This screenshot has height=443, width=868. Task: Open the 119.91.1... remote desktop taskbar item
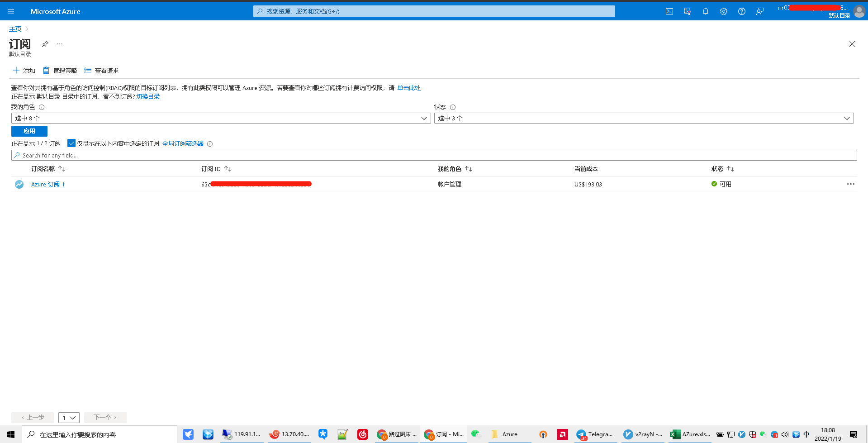pyautogui.click(x=241, y=434)
